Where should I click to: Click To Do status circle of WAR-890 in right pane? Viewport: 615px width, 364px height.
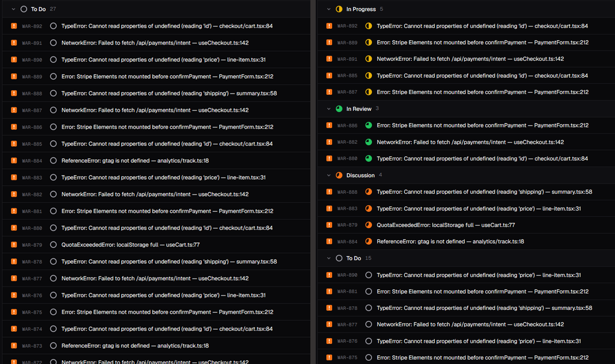point(369,275)
